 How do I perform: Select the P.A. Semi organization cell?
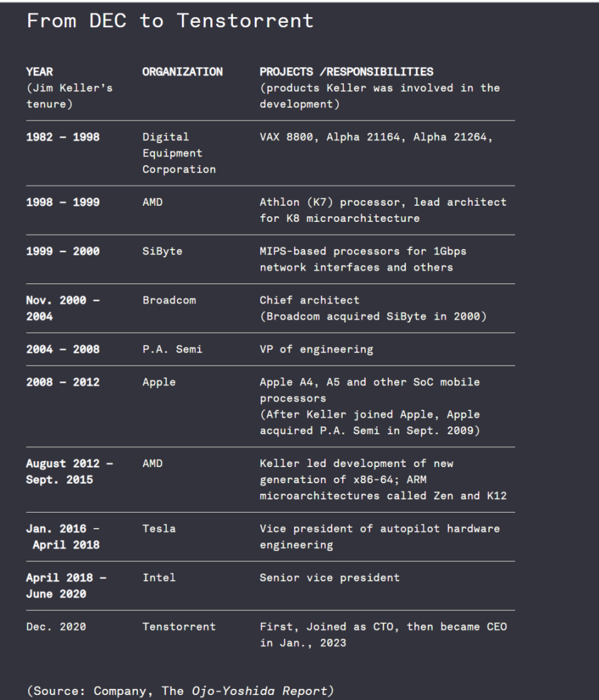coord(173,349)
